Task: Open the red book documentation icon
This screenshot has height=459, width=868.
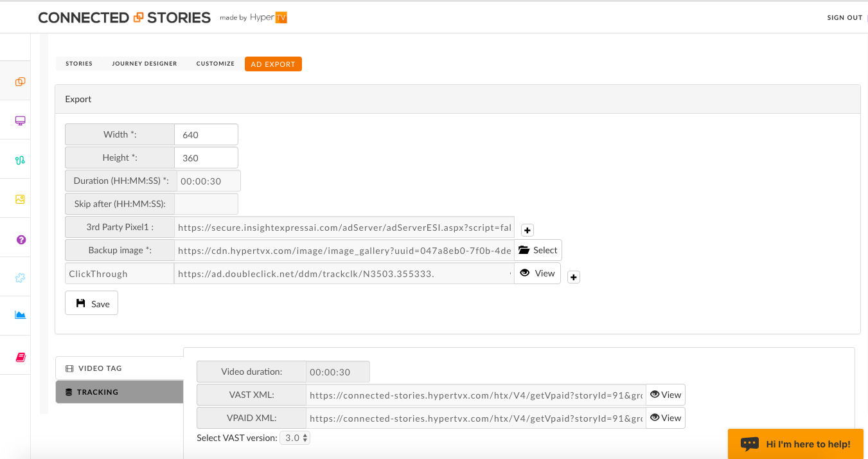Action: 21,357
